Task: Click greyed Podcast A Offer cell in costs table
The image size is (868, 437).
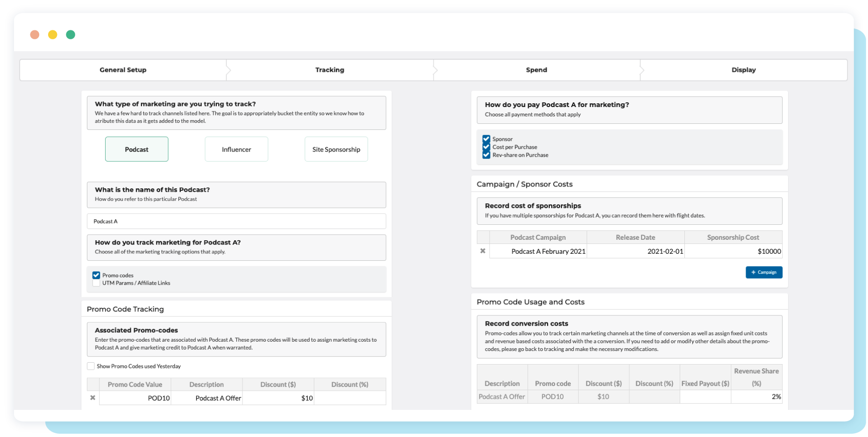Action: tap(502, 396)
